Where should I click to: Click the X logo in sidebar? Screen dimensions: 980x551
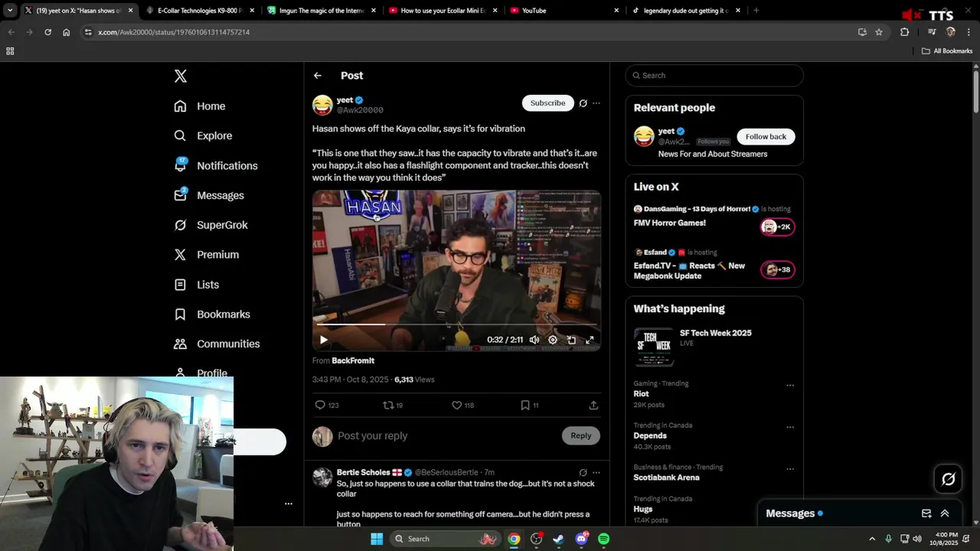pyautogui.click(x=180, y=76)
